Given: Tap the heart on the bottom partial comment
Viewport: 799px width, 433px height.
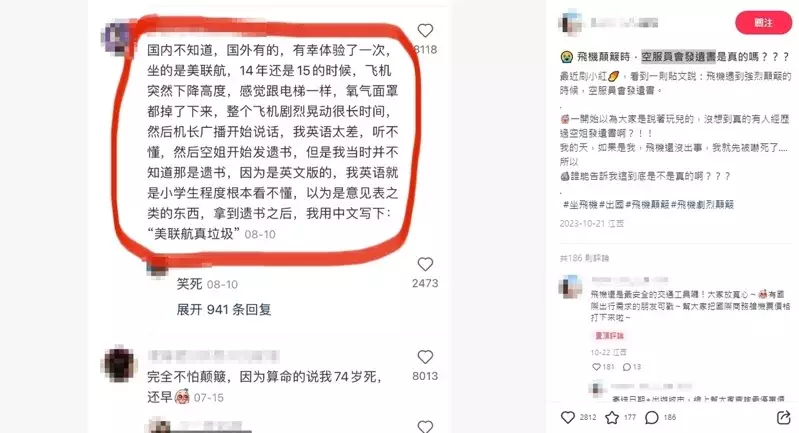Looking at the screenshot, I should [425, 426].
